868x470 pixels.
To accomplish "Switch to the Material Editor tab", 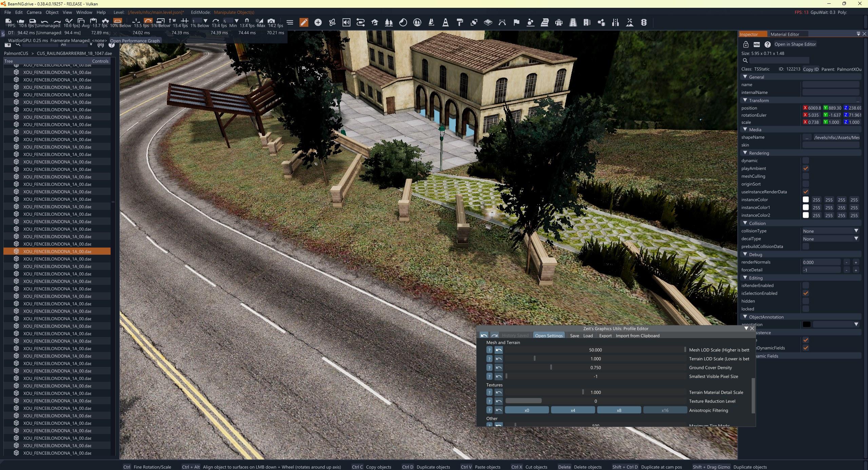I will tap(785, 34).
